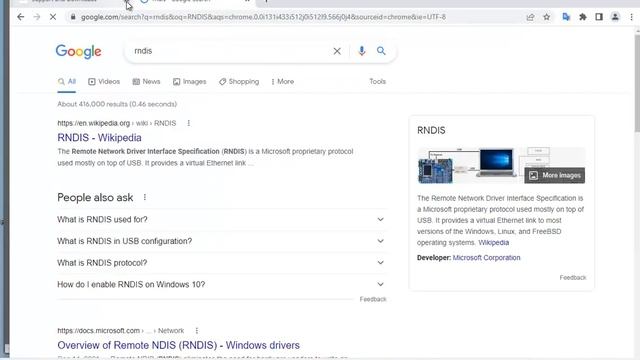This screenshot has width=640, height=360.
Task: Start voice search with microphone icon
Action: 362,51
